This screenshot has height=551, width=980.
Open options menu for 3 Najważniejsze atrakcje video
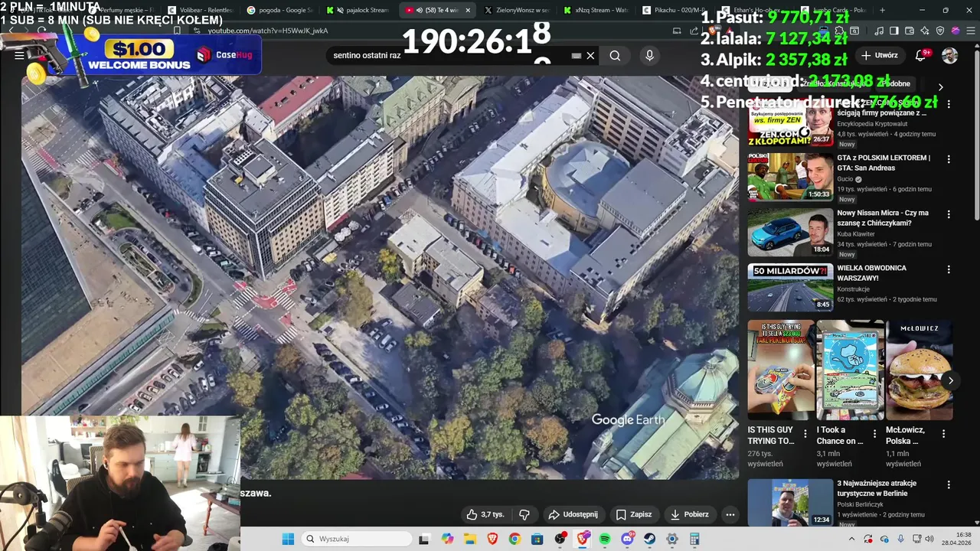tap(949, 485)
